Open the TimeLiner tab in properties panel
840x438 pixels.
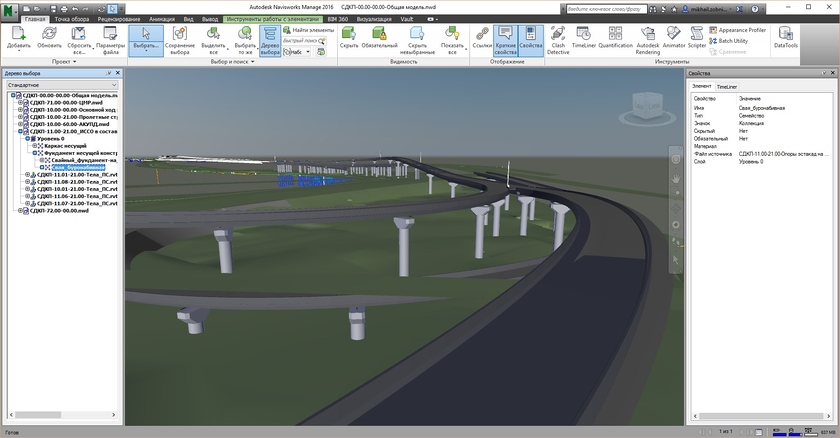click(726, 88)
